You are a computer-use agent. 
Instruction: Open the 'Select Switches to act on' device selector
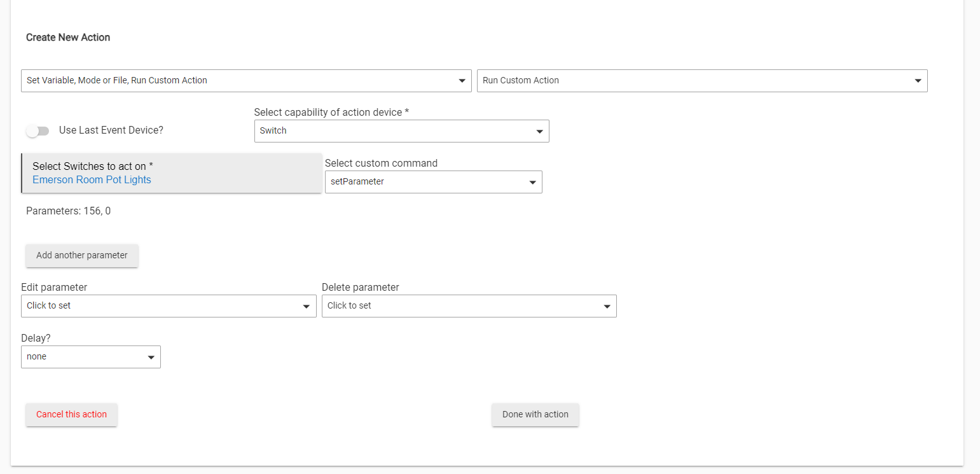tap(172, 173)
